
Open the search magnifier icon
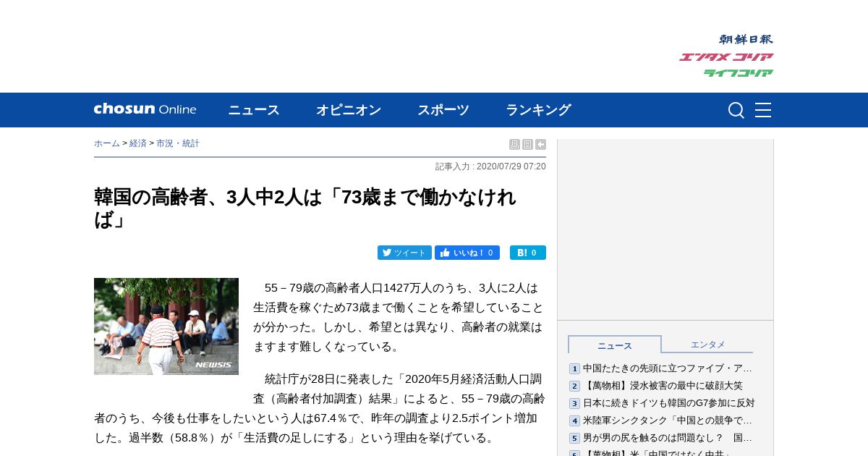[736, 110]
